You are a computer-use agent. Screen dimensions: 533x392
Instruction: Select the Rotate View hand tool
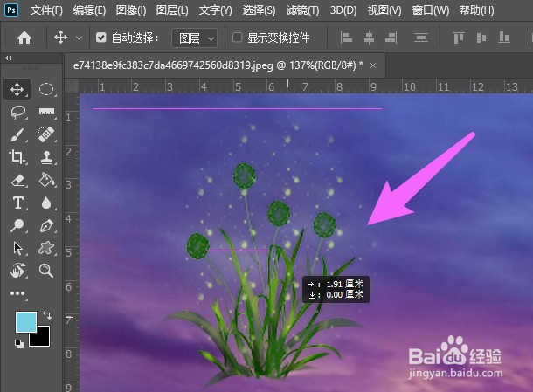[x=17, y=271]
